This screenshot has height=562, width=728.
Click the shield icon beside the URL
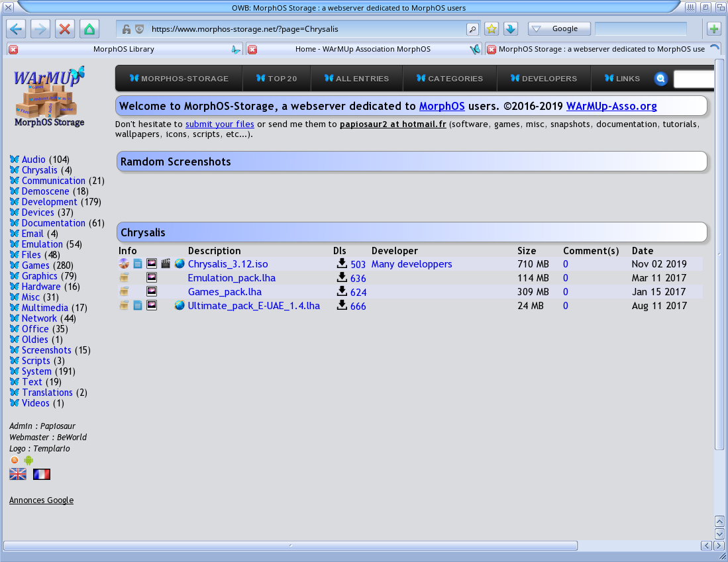tap(139, 29)
